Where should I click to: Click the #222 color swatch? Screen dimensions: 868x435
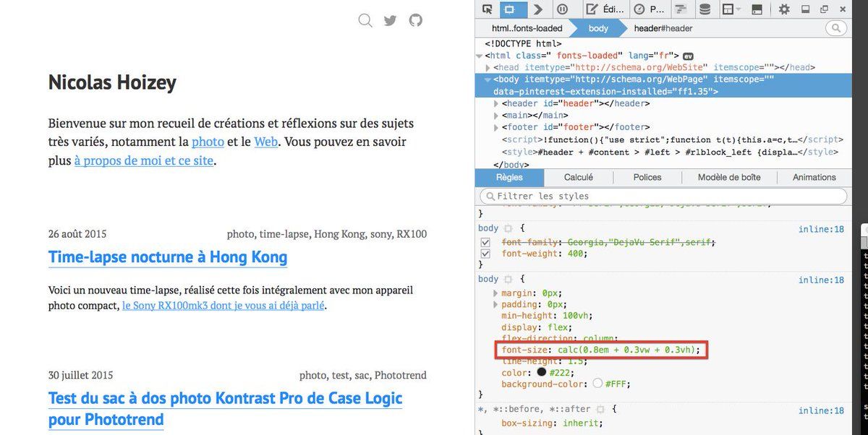pos(541,372)
